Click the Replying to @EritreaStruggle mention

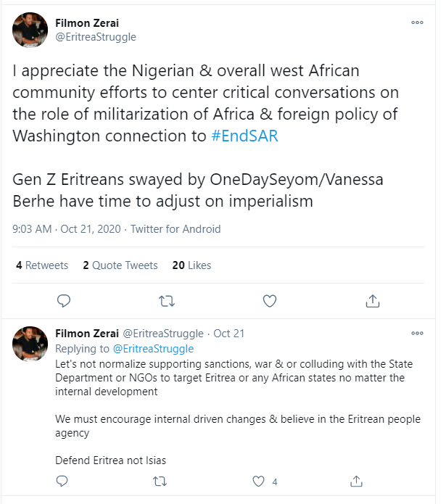tap(153, 349)
